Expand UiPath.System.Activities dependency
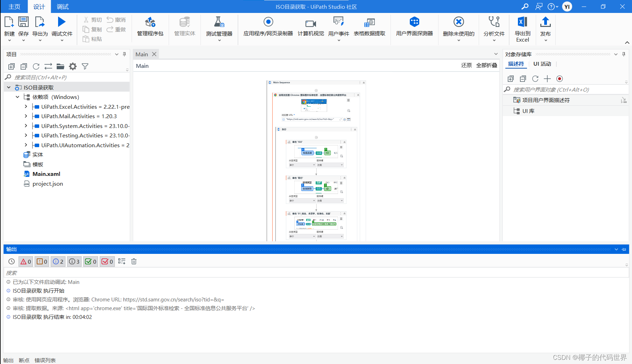The height and width of the screenshot is (364, 632). pos(26,126)
